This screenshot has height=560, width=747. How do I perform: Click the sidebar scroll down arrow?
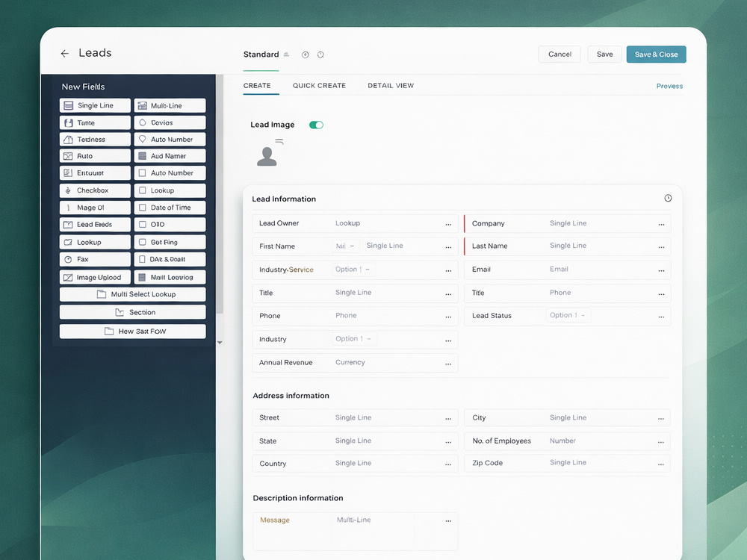coord(220,343)
